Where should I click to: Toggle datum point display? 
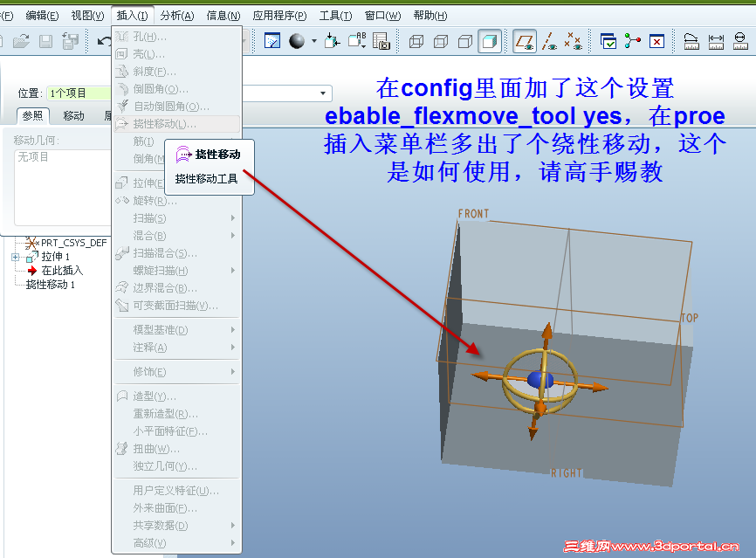point(575,39)
